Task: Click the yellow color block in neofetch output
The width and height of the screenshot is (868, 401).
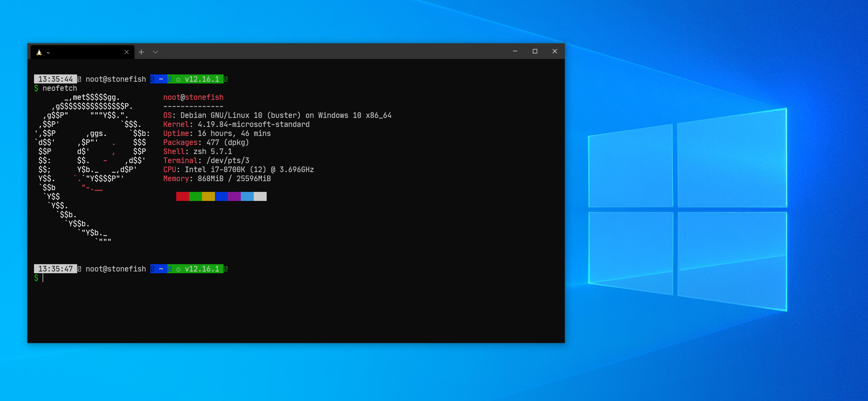Action: (x=208, y=197)
